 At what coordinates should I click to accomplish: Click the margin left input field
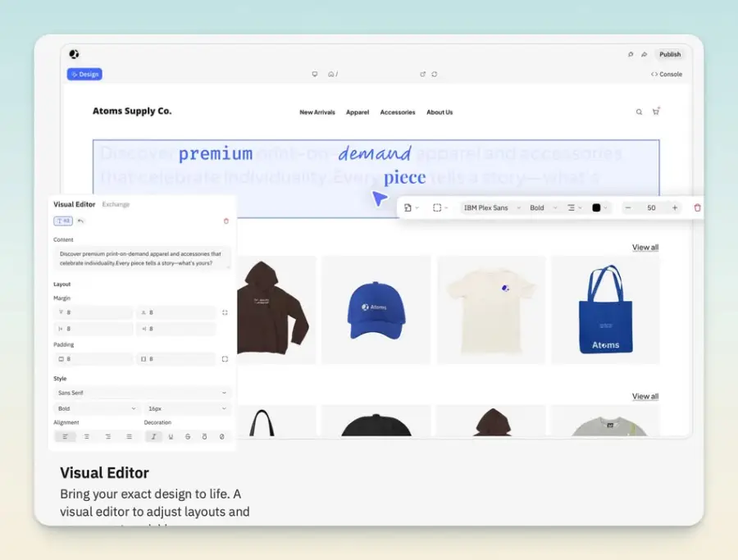click(93, 329)
